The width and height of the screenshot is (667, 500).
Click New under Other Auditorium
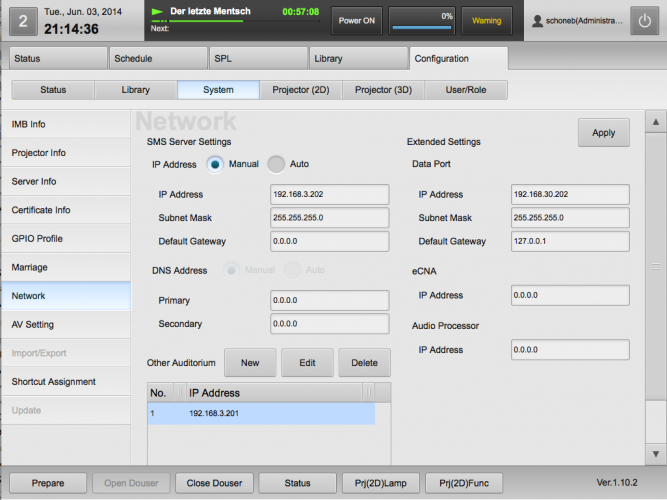[250, 362]
